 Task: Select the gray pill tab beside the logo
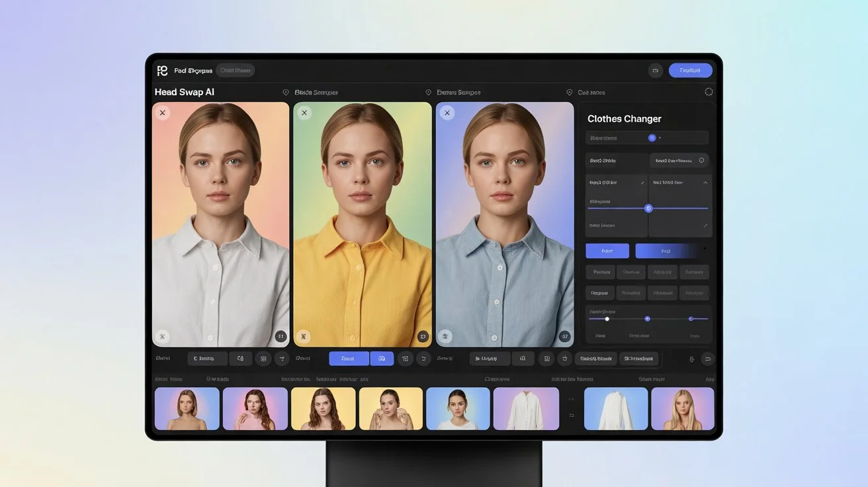(235, 71)
